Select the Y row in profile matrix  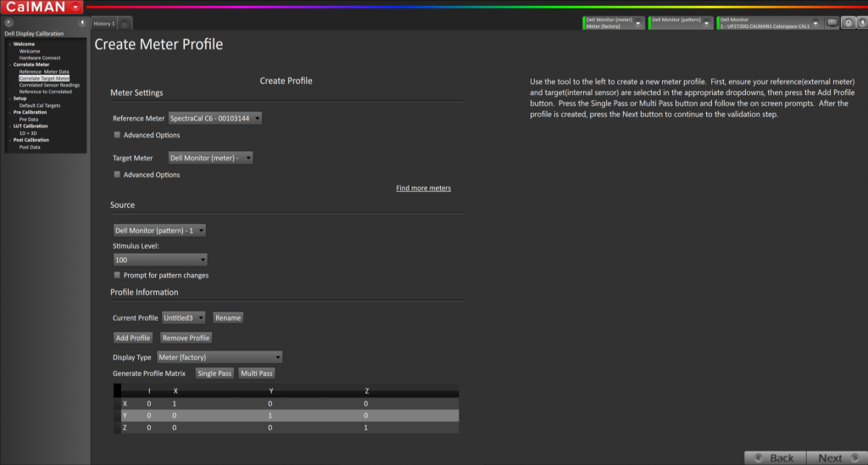click(x=288, y=416)
